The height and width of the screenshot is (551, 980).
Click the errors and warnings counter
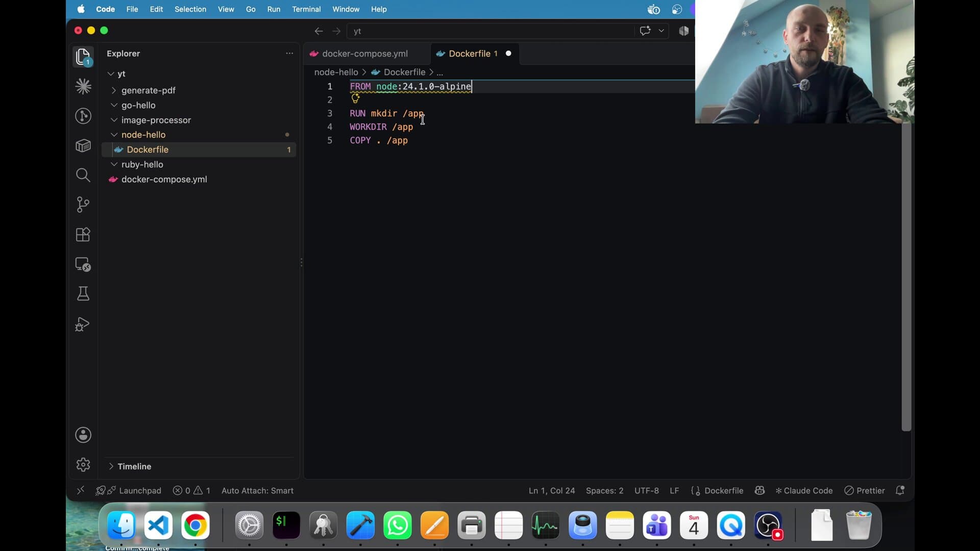[191, 490]
